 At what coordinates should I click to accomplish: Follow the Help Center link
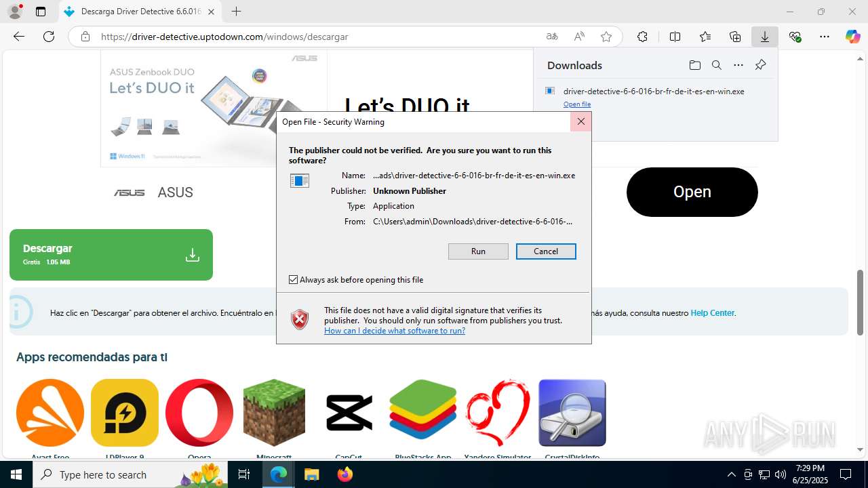712,313
